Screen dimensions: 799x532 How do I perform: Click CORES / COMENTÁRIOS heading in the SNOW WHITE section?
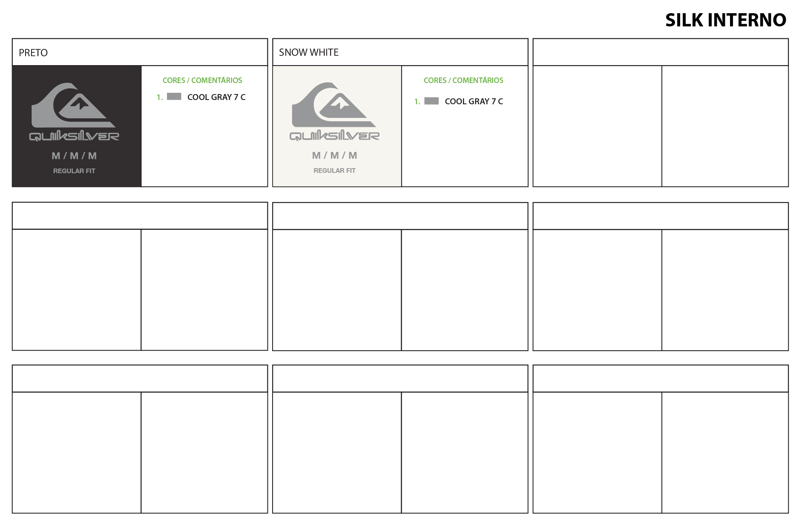(x=463, y=80)
